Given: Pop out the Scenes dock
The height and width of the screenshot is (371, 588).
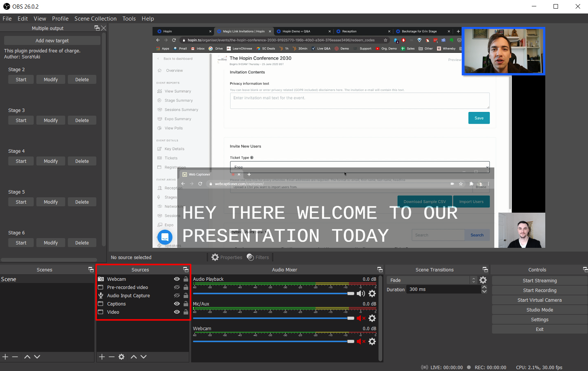Looking at the screenshot, I should [91, 270].
